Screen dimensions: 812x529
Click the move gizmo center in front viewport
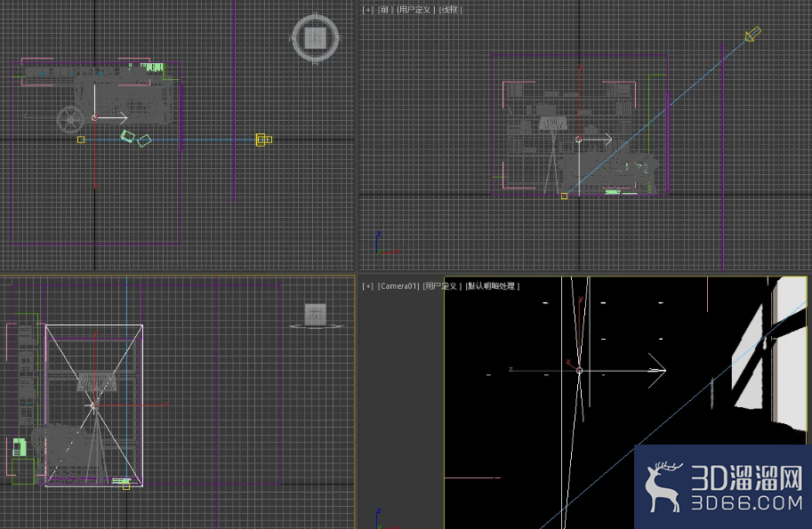point(579,140)
